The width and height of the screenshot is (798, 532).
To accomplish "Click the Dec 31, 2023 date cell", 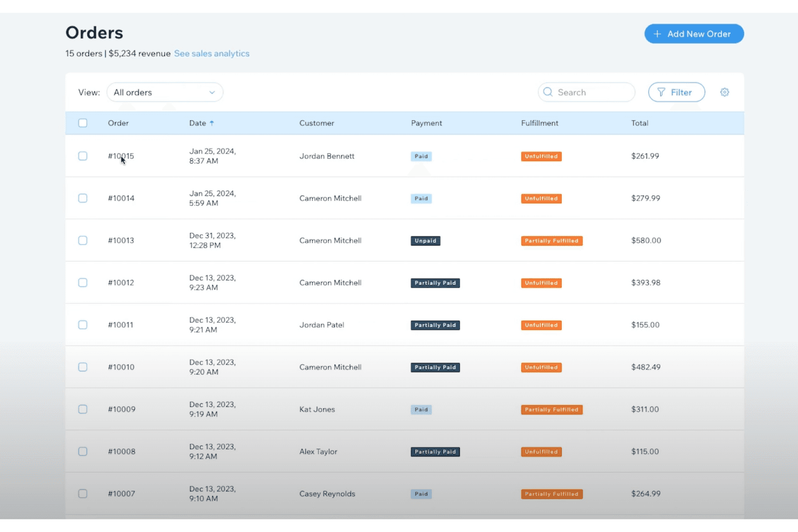I will click(212, 240).
